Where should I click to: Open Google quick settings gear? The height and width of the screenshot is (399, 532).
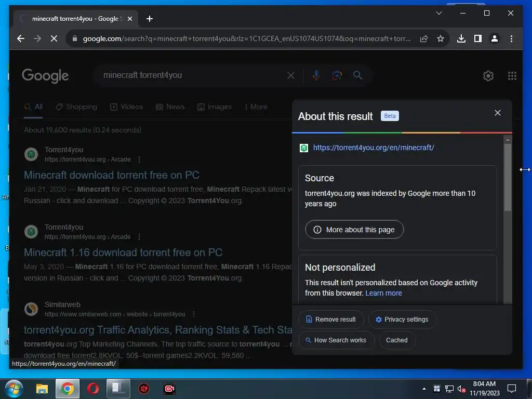(488, 76)
